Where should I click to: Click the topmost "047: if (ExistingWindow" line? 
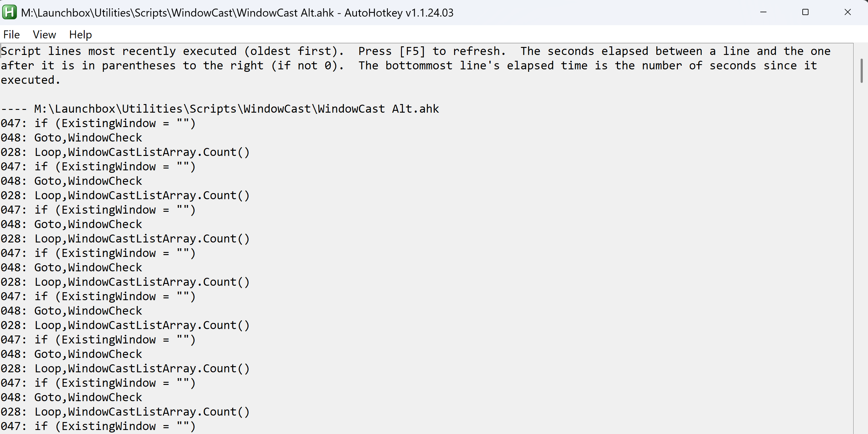pos(98,123)
